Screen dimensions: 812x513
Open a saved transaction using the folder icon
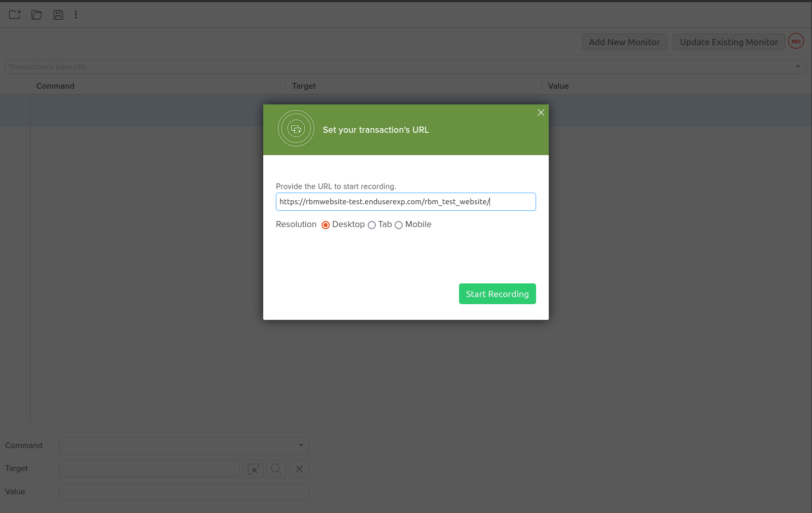pyautogui.click(x=36, y=15)
